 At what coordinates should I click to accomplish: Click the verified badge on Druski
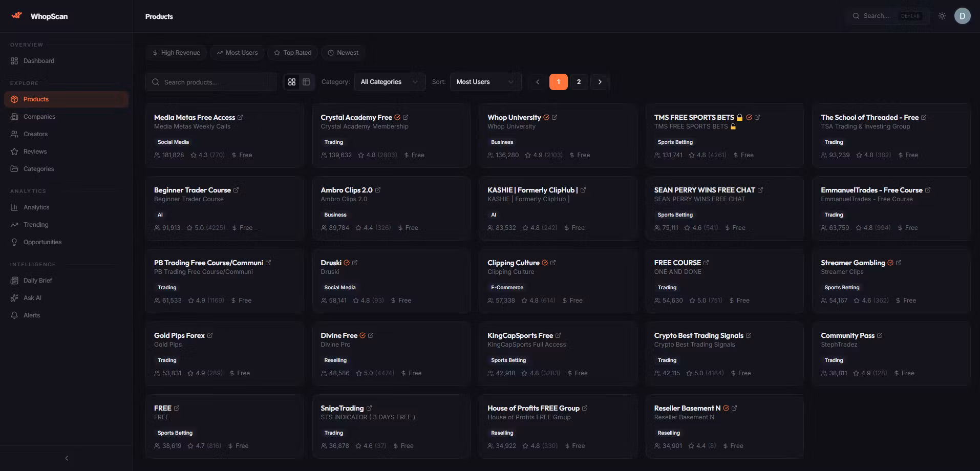tap(347, 263)
